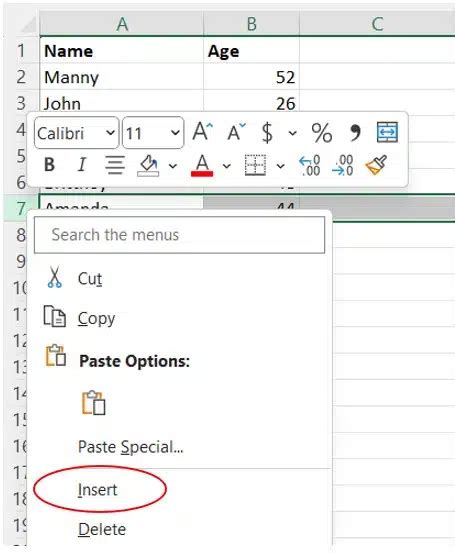The image size is (455, 553).
Task: Choose Delete from the context menu
Action: pos(102,529)
